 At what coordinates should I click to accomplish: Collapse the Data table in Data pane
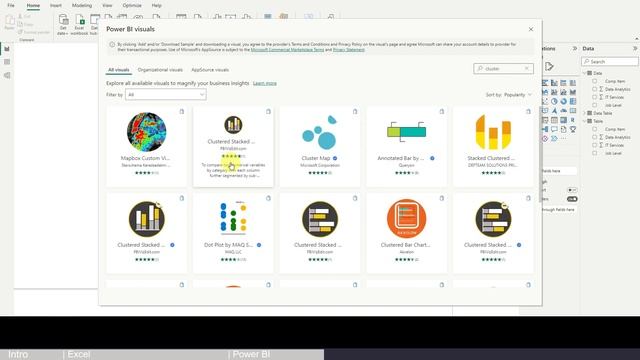(x=585, y=73)
